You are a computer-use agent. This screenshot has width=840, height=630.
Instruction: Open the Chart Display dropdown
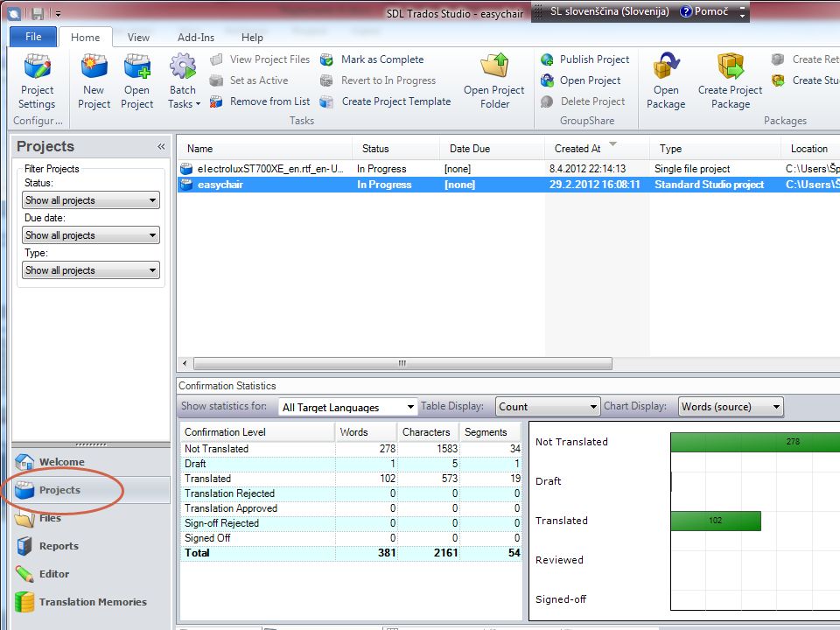tap(731, 407)
